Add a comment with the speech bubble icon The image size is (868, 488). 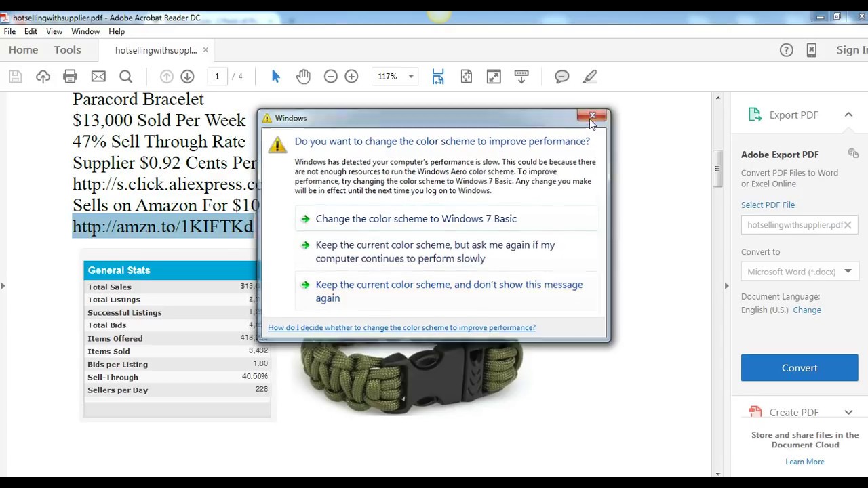562,77
